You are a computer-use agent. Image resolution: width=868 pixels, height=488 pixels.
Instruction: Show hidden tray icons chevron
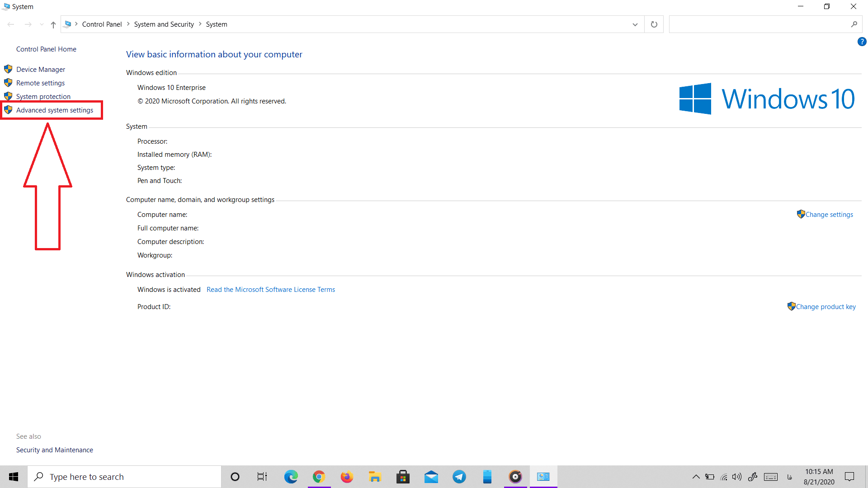pos(696,477)
